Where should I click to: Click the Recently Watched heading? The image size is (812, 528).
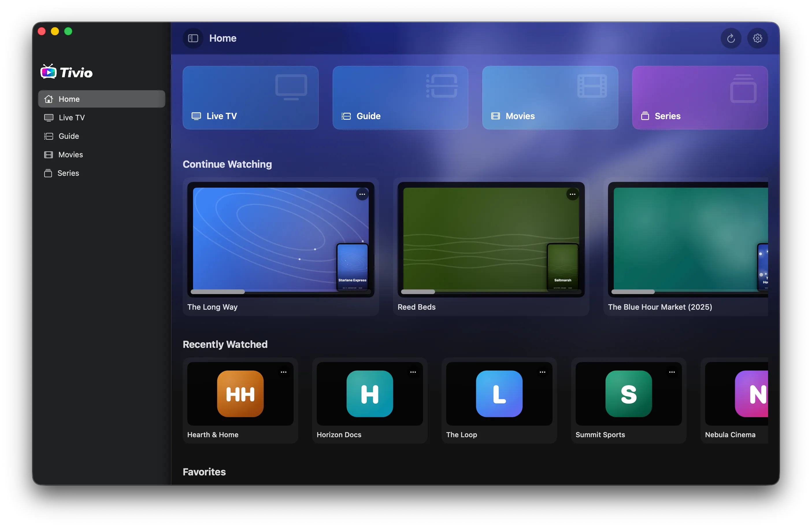click(x=225, y=344)
